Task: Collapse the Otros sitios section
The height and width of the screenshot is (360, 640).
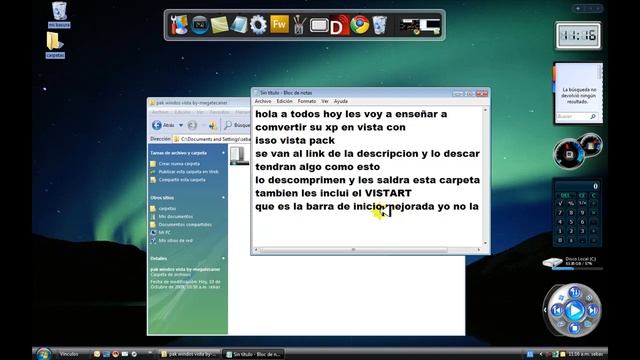Action: tap(223, 198)
